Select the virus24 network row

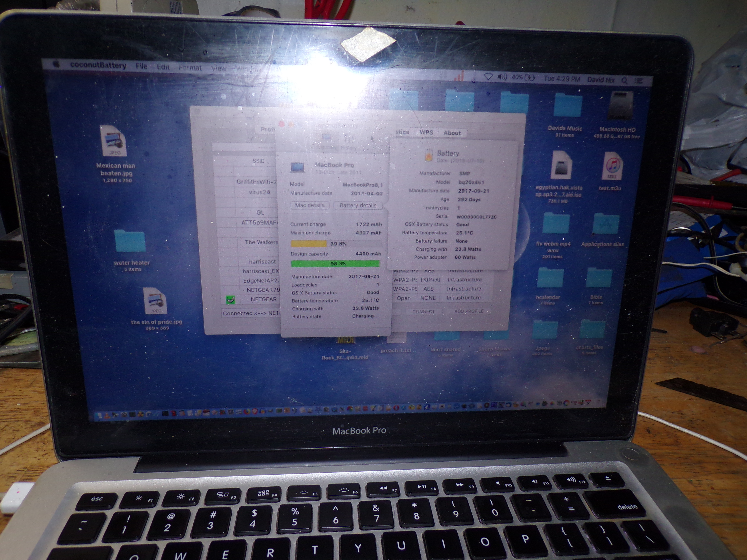259,192
